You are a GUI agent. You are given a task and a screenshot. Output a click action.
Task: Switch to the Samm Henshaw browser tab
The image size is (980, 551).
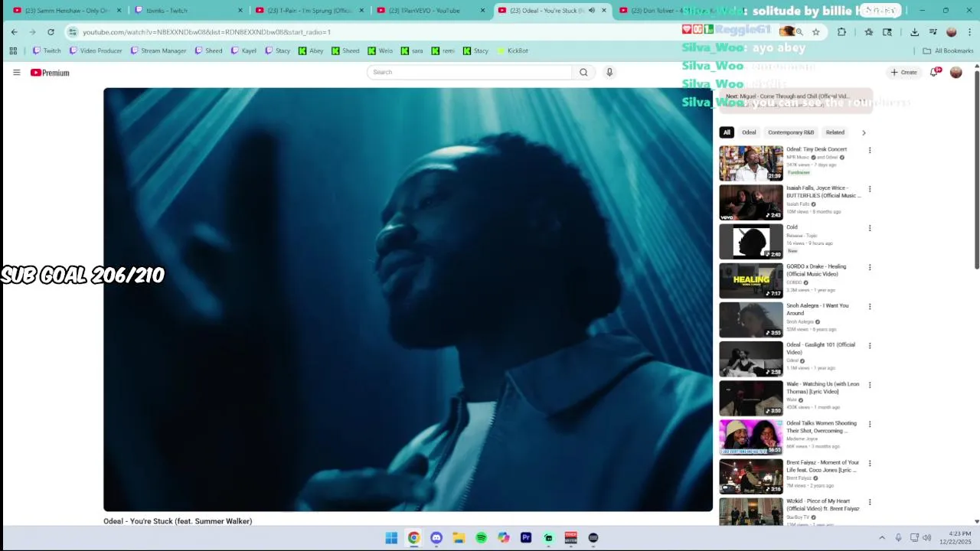click(x=66, y=11)
